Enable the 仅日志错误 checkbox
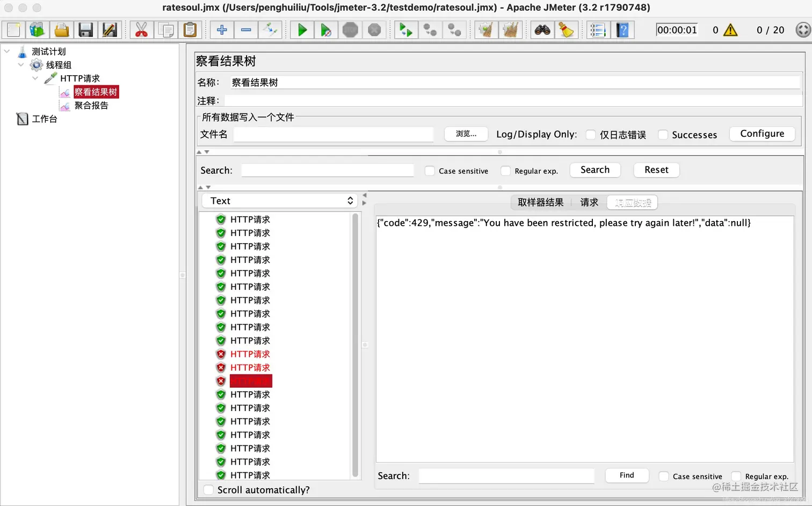Viewport: 812px width, 506px height. [x=591, y=135]
